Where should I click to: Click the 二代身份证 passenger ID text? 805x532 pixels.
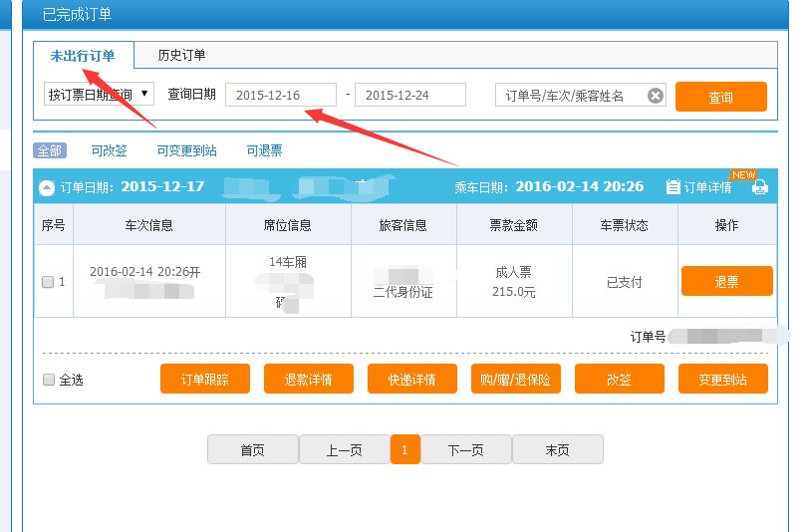pyautogui.click(x=403, y=292)
